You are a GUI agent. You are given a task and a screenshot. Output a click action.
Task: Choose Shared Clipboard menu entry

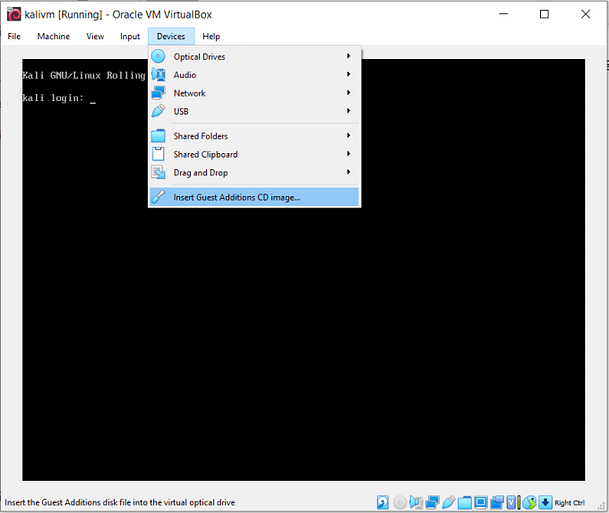pos(254,154)
